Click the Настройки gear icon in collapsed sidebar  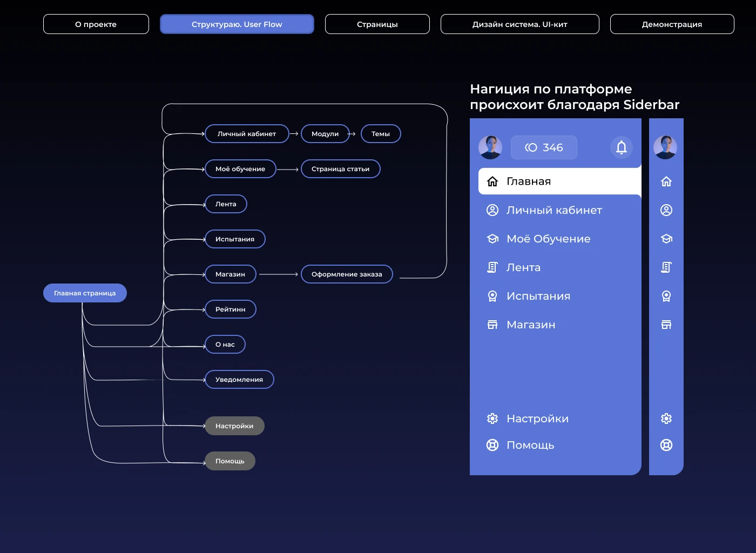[666, 418]
